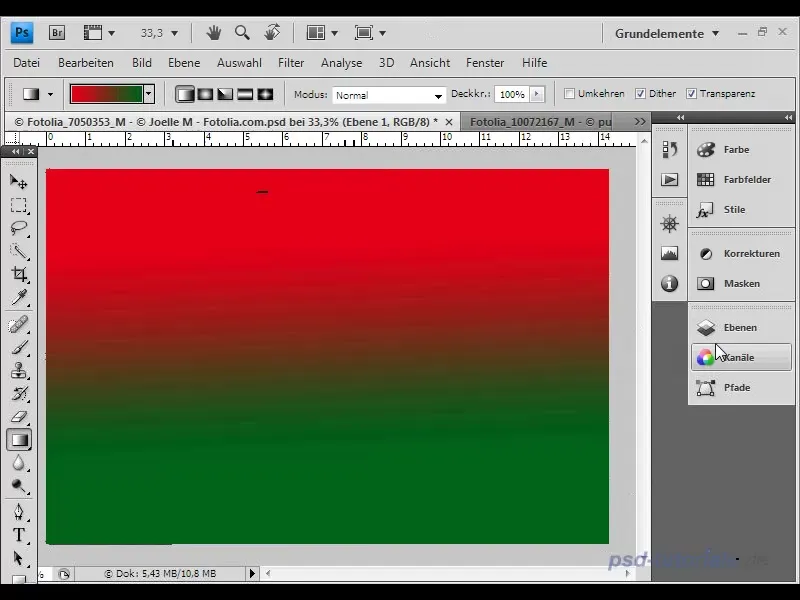Select the Lasso tool

click(x=18, y=228)
